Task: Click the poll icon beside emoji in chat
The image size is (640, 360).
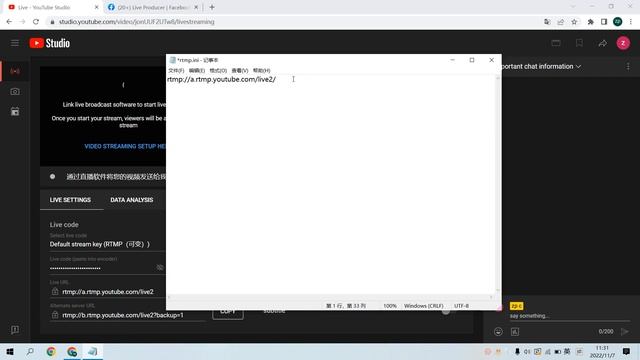Action: [515, 331]
